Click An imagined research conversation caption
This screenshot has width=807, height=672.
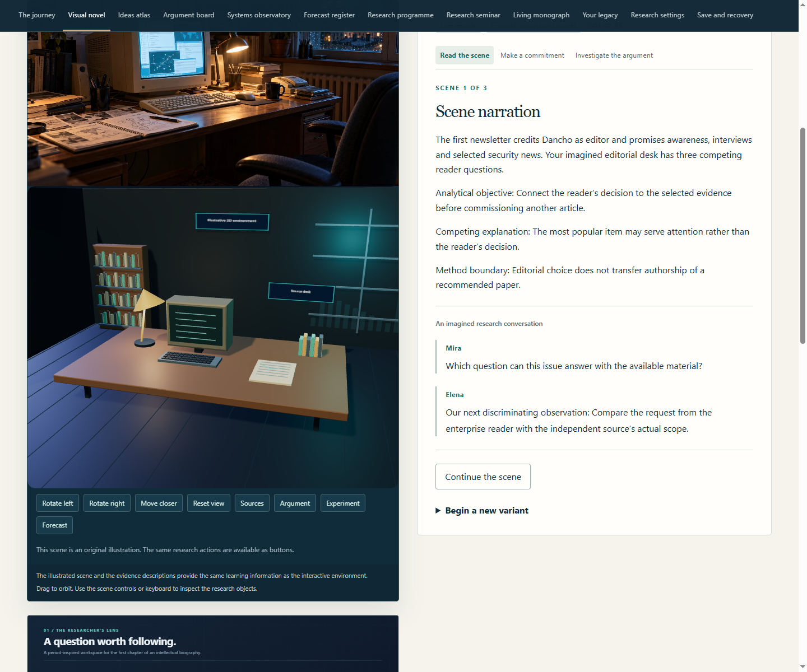coord(489,324)
